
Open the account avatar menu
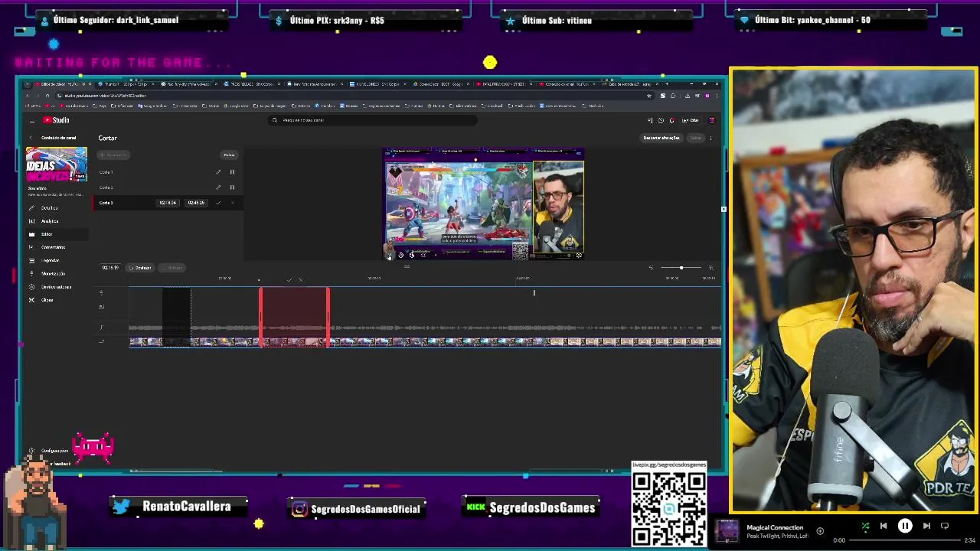coord(712,120)
